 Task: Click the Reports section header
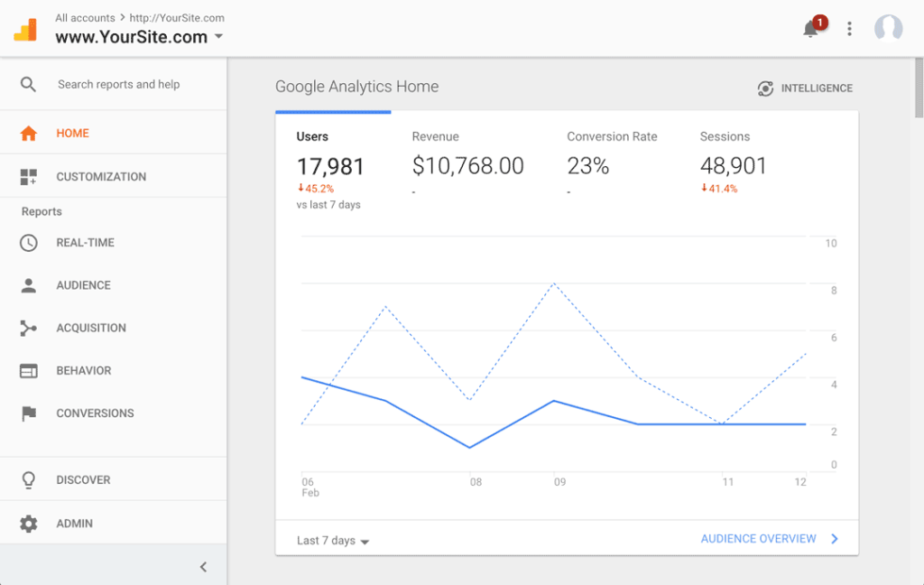point(39,211)
